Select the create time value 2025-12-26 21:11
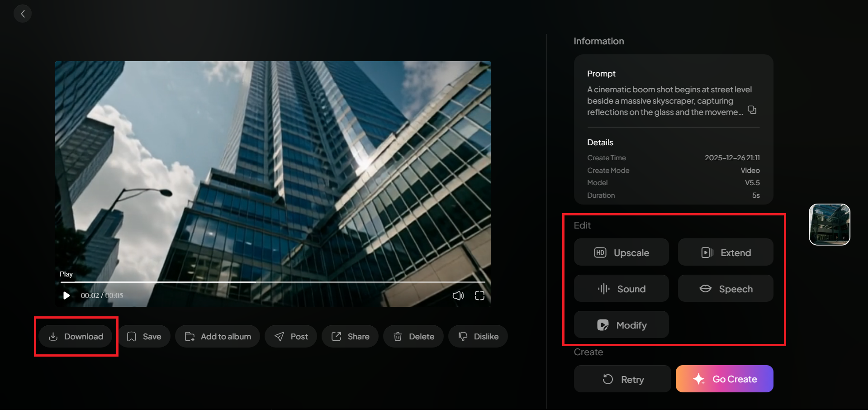The image size is (868, 410). coord(732,157)
